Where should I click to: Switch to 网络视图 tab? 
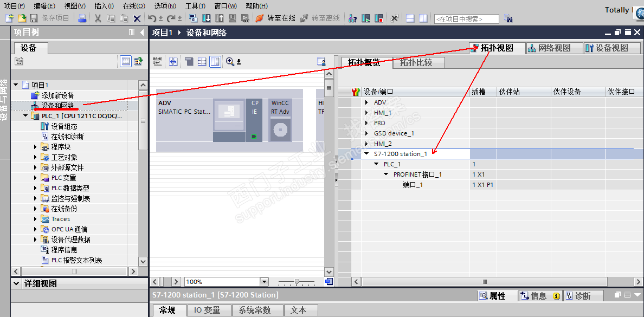click(555, 48)
